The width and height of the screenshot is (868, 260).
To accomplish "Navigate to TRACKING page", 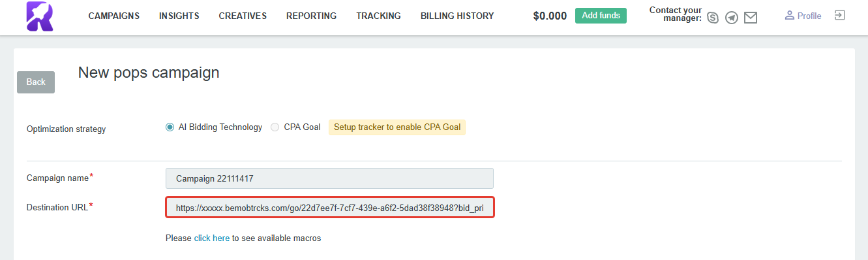I will pyautogui.click(x=379, y=16).
